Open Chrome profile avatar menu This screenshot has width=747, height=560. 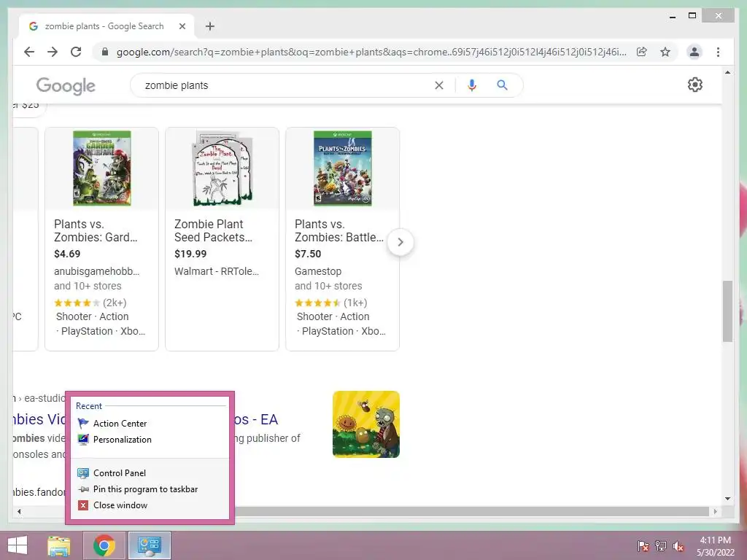pyautogui.click(x=694, y=52)
